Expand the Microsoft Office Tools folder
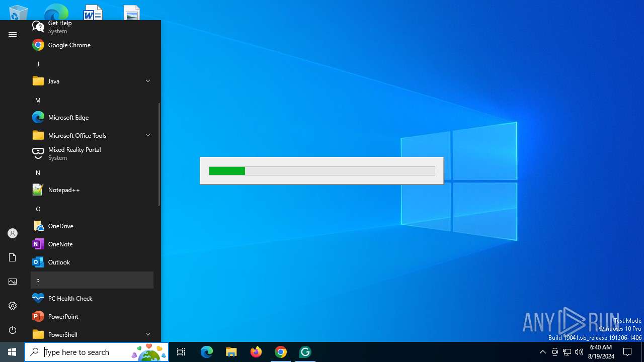The height and width of the screenshot is (362, 644). coord(92,135)
